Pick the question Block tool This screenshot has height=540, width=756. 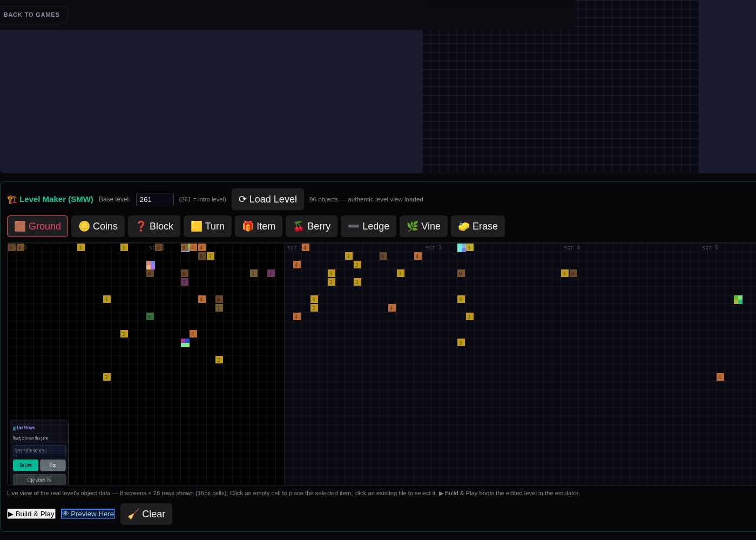click(x=154, y=226)
